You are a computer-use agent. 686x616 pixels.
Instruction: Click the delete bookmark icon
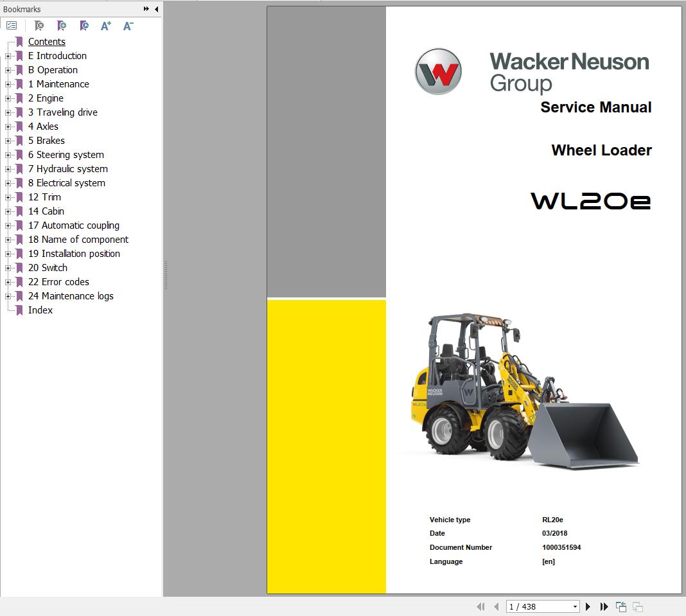[x=39, y=26]
